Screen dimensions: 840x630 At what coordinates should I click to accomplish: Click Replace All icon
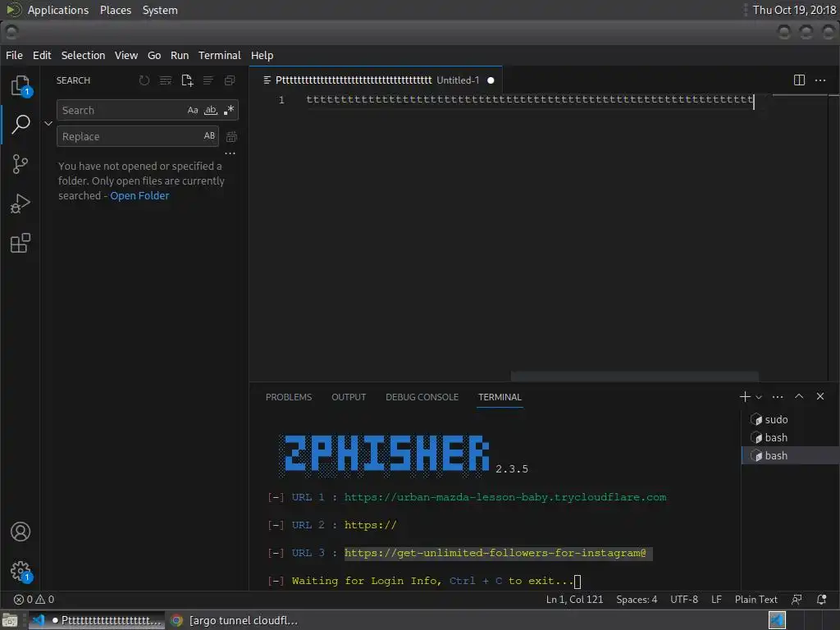[231, 137]
